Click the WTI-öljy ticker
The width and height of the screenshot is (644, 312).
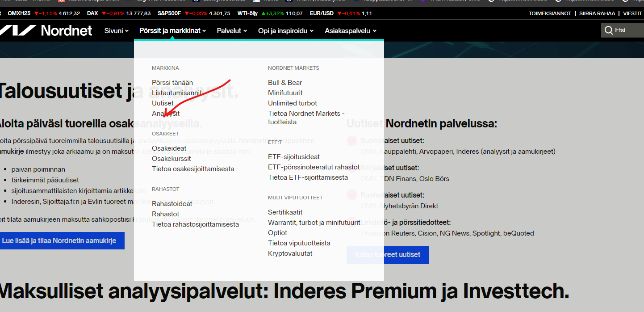[x=270, y=13]
